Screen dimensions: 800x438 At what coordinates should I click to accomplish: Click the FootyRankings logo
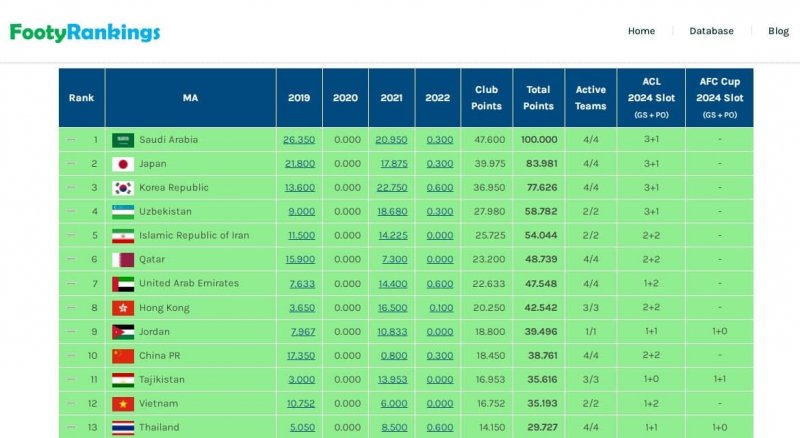click(x=85, y=33)
